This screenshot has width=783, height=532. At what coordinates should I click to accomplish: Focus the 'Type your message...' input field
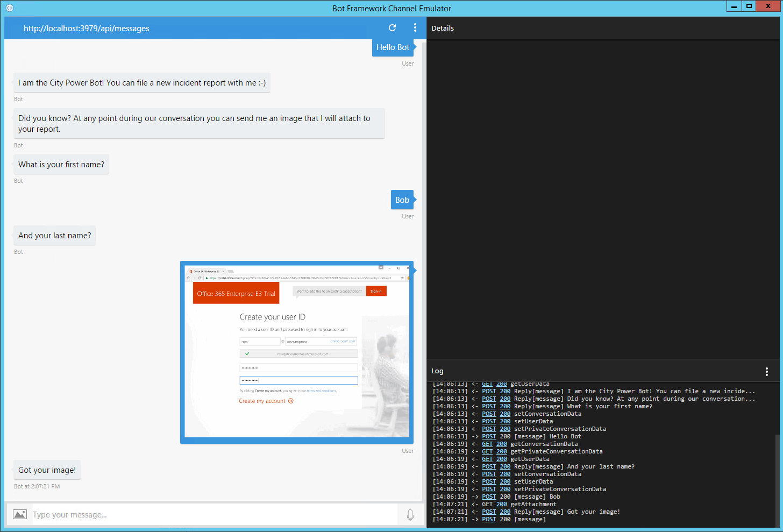[x=215, y=515]
